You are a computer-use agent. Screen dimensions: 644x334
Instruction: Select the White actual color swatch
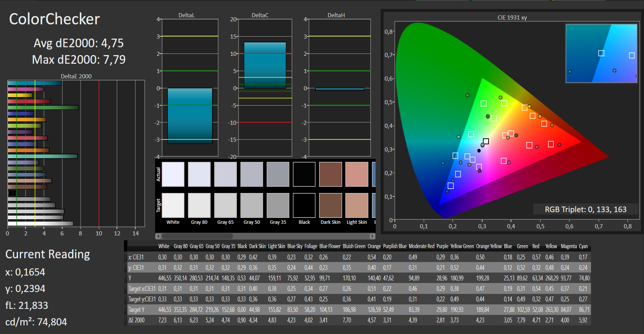coord(173,174)
